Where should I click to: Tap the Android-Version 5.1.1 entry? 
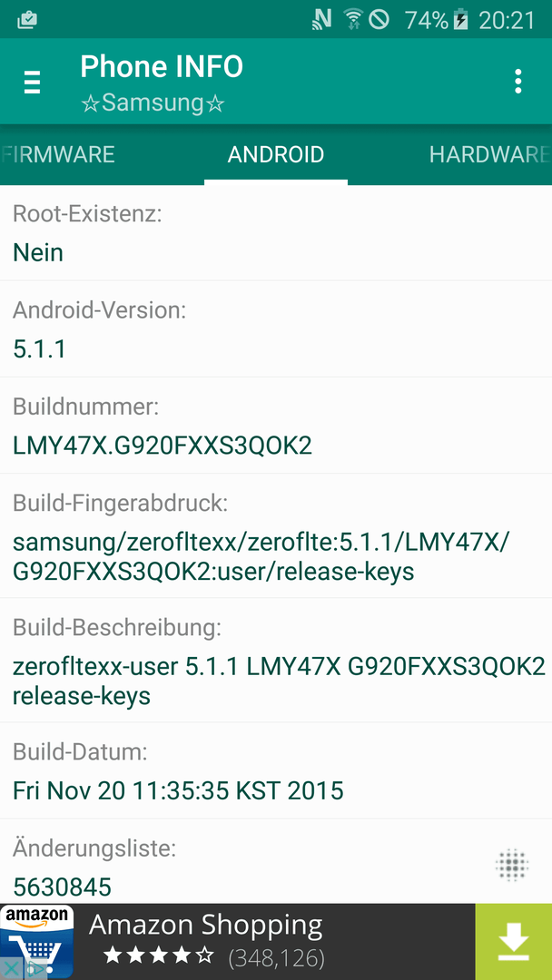tap(276, 329)
